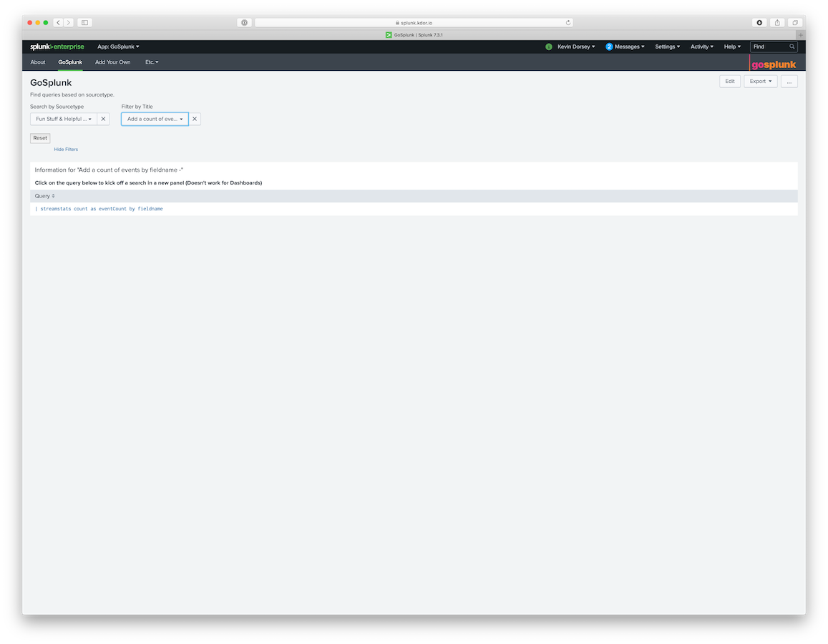Screen dimensions: 828x644
Task: Click the splunk.kdor.io address bar
Action: (414, 23)
